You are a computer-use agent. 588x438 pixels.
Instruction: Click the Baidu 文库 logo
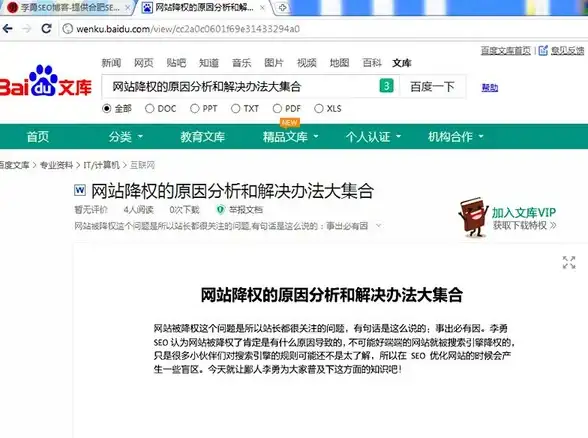pos(45,81)
